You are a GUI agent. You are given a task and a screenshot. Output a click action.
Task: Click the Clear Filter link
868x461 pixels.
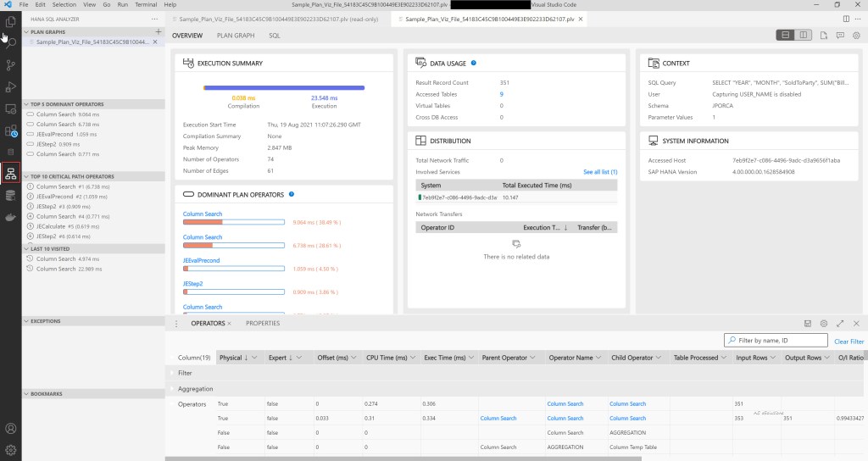(849, 342)
